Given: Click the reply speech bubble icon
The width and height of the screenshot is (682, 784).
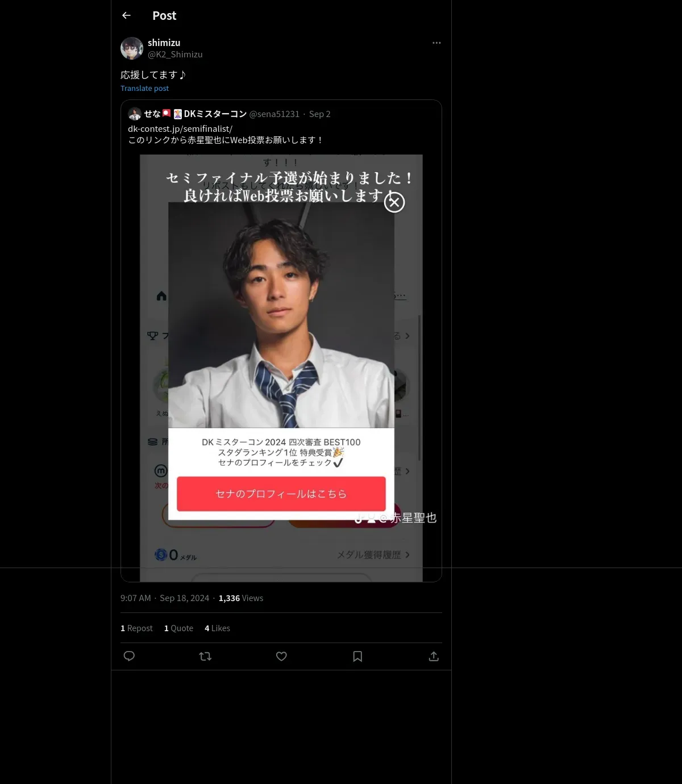Looking at the screenshot, I should pyautogui.click(x=129, y=656).
